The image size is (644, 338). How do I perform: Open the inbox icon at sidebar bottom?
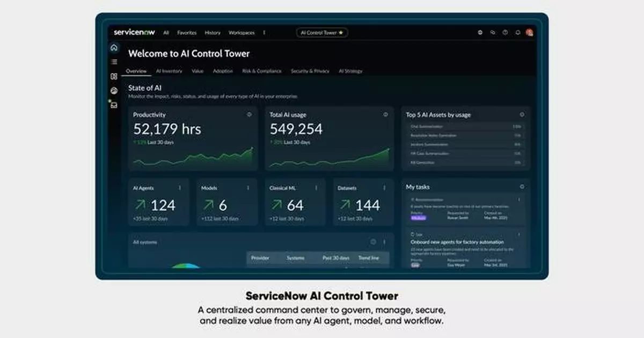click(x=114, y=105)
